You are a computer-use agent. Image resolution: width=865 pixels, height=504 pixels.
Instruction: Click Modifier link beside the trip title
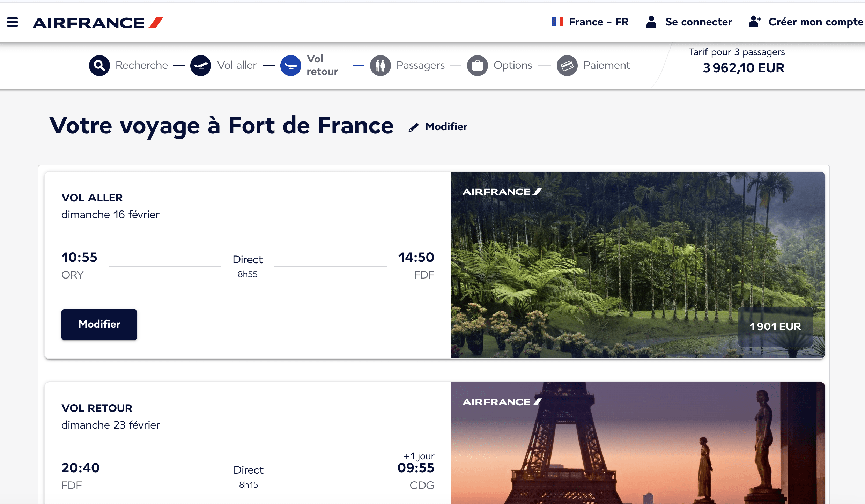coord(446,127)
